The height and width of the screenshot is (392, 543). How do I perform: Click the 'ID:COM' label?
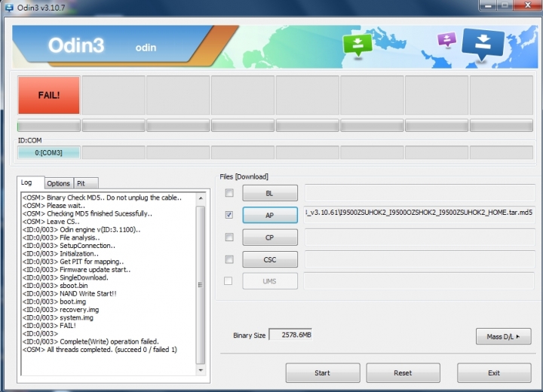[29, 140]
